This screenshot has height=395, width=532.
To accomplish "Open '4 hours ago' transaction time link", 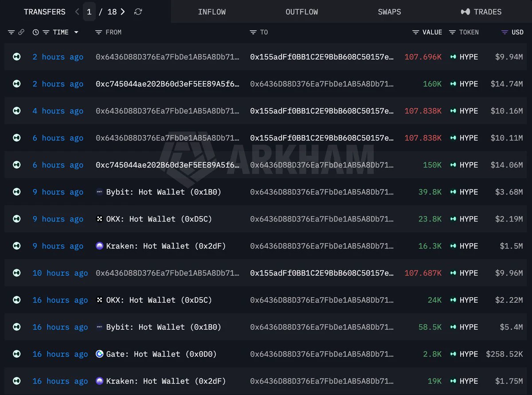I will (58, 111).
